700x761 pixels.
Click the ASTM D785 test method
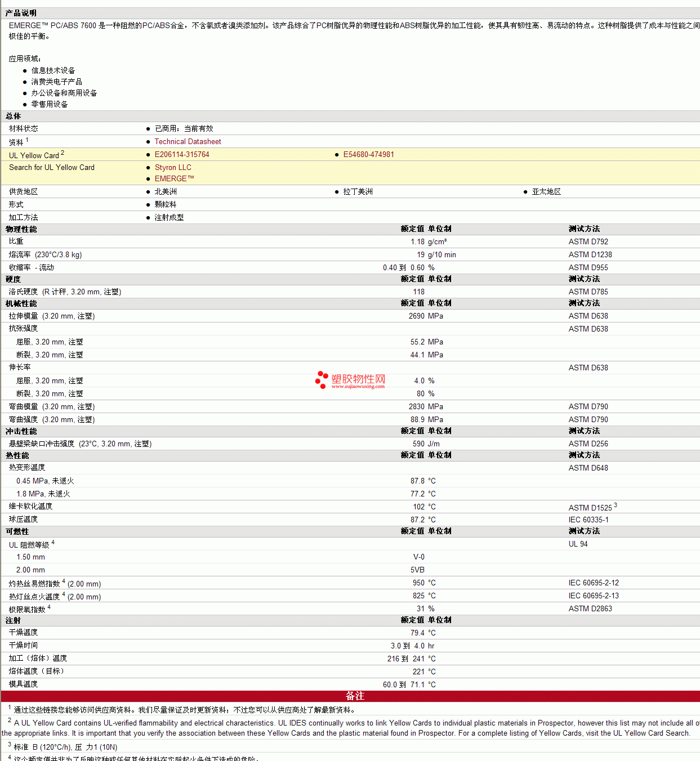[588, 292]
